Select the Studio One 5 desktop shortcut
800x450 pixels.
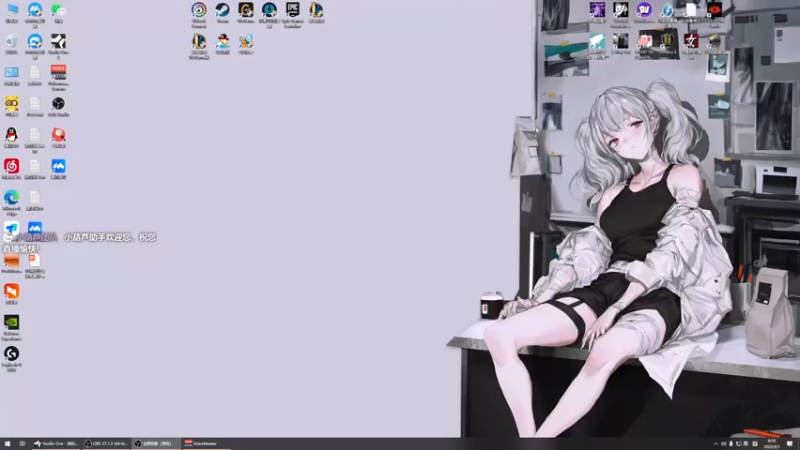[58, 46]
